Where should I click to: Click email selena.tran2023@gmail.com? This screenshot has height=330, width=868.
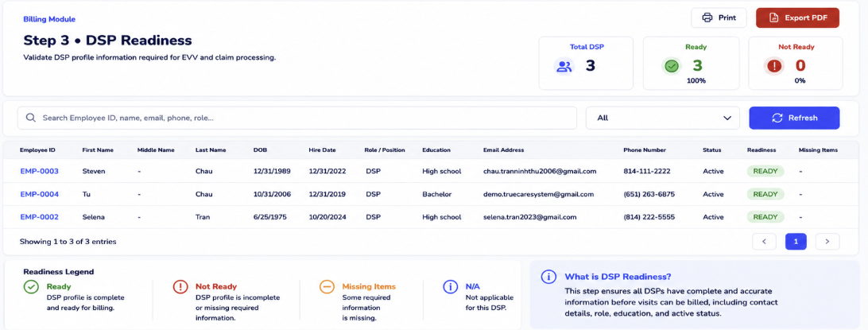tap(529, 217)
